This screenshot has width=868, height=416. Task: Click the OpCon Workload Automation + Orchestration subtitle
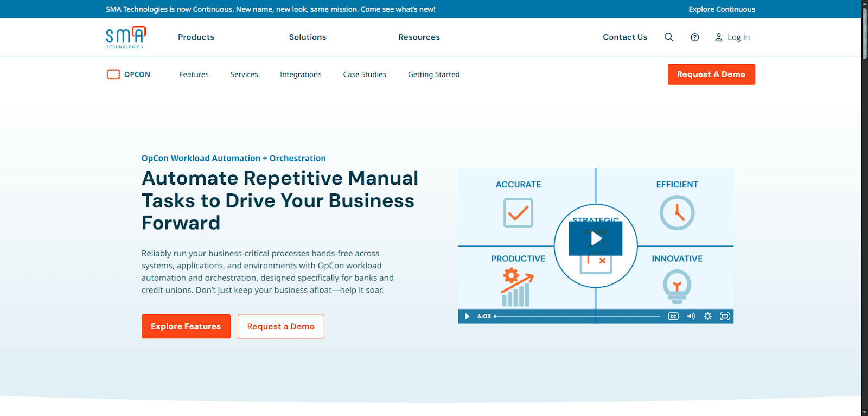click(234, 158)
